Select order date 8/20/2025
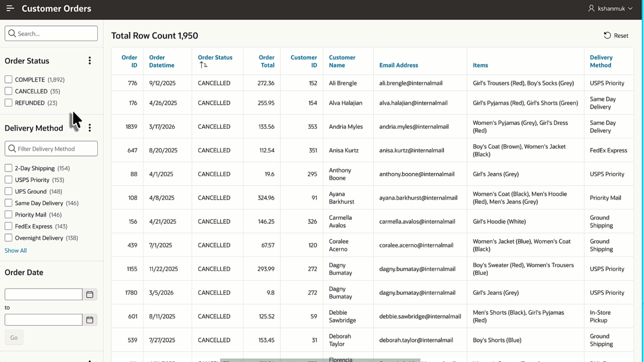This screenshot has height=362, width=644. pyautogui.click(x=163, y=150)
